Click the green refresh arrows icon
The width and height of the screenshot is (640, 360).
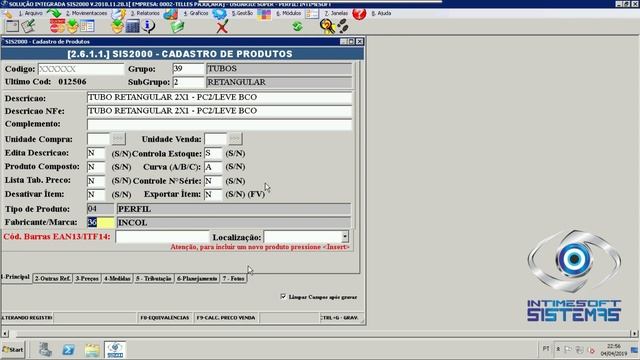[x=298, y=27]
